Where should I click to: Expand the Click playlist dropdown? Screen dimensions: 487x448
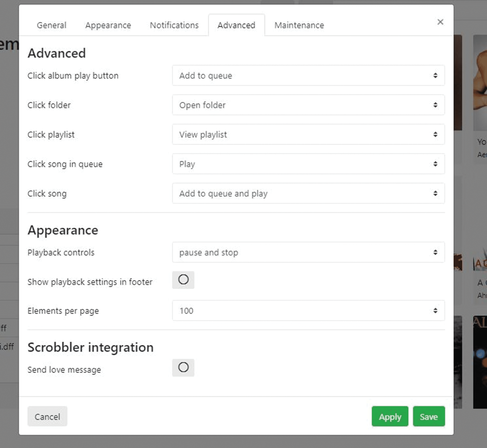pos(308,134)
